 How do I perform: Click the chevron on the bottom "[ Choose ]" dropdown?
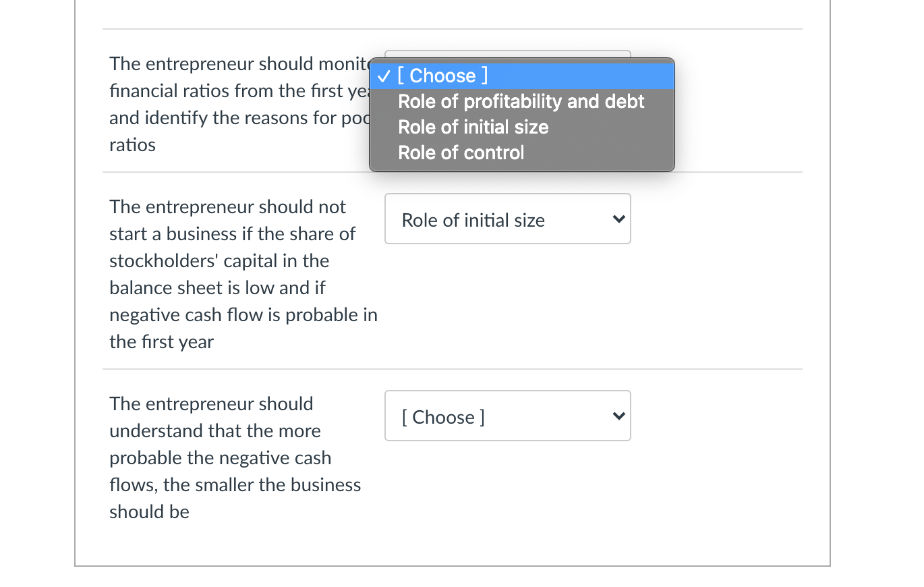(618, 416)
